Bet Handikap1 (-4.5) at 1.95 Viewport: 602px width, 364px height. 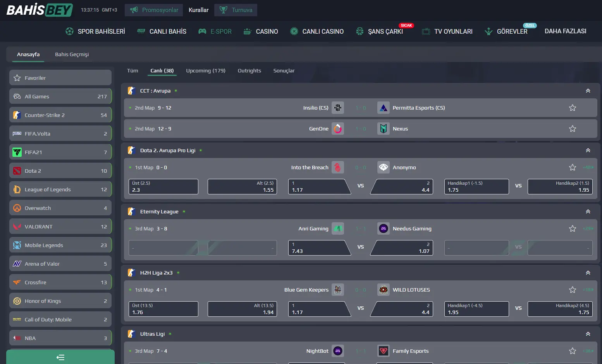click(x=476, y=309)
